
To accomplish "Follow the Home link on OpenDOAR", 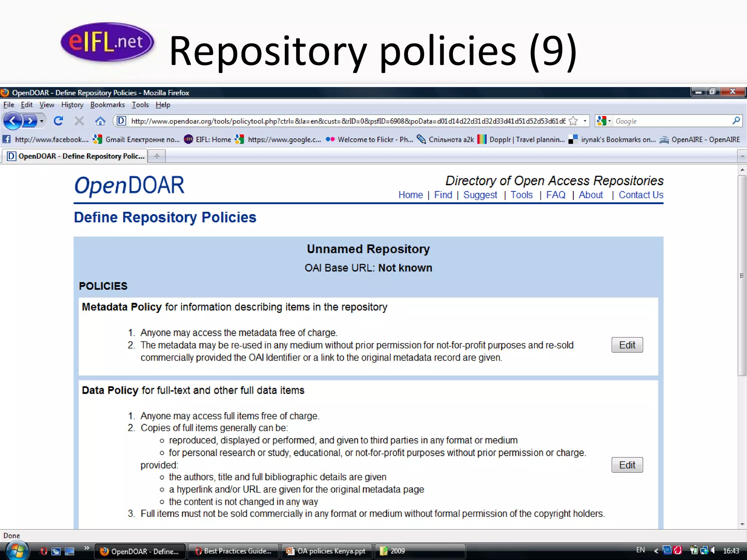I will click(x=410, y=195).
